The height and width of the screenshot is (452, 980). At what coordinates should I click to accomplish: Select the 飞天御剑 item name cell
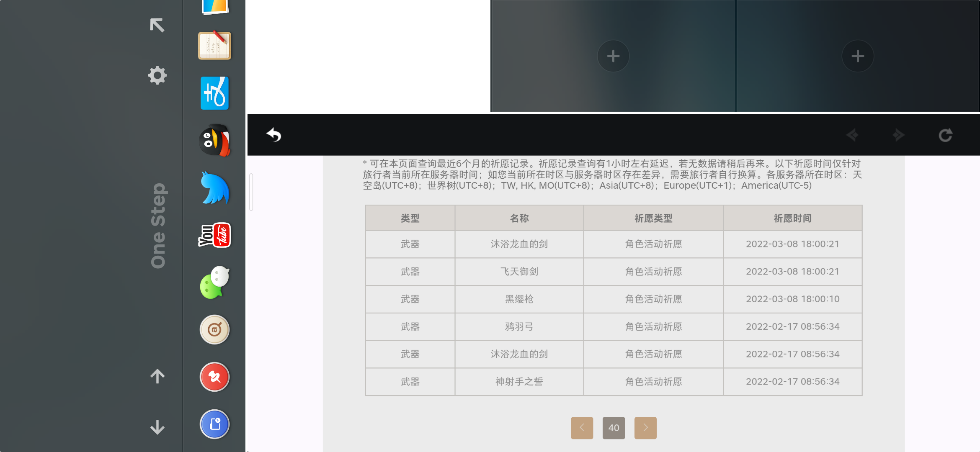tap(519, 272)
